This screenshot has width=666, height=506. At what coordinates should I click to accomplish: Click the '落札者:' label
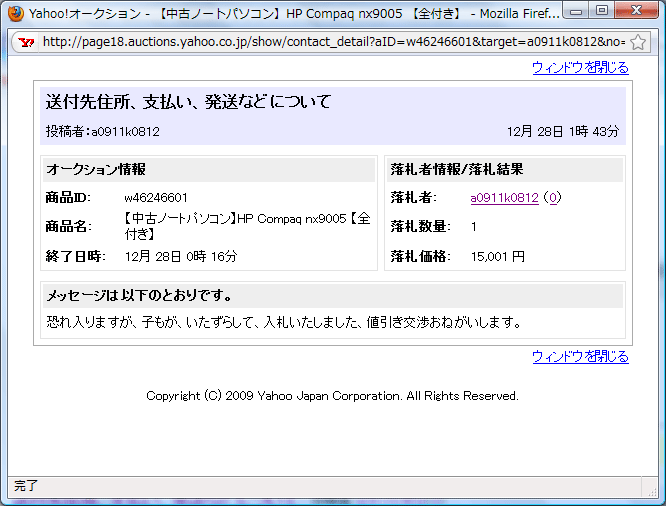tap(413, 198)
